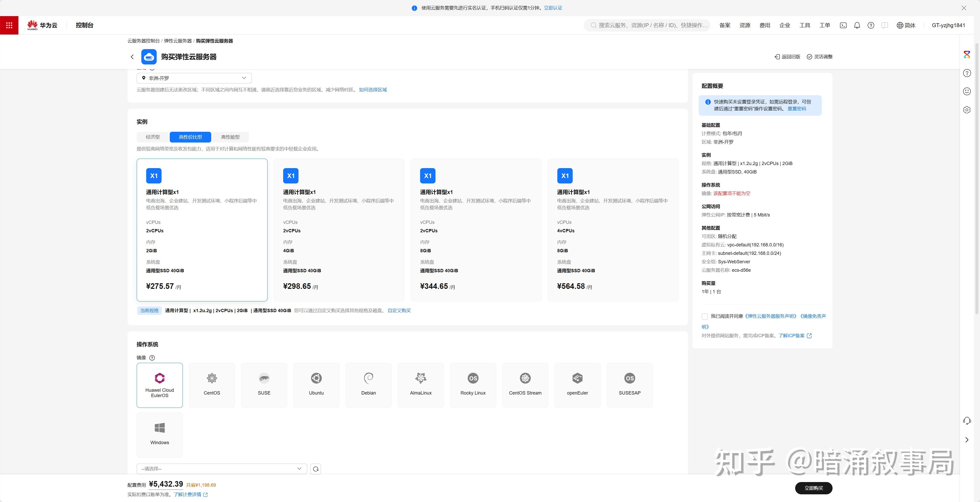Image resolution: width=980 pixels, height=502 pixels.
Task: Select the Debian image option
Action: pos(368,385)
